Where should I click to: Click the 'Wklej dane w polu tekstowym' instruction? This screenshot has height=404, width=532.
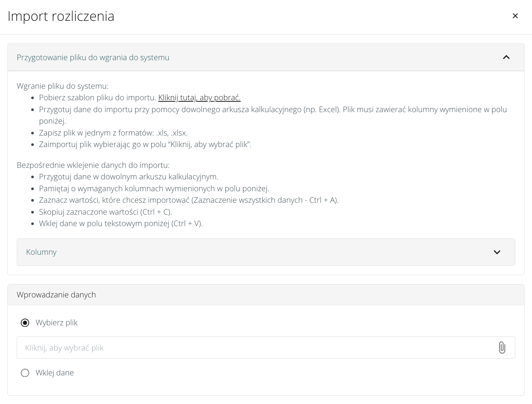121,224
